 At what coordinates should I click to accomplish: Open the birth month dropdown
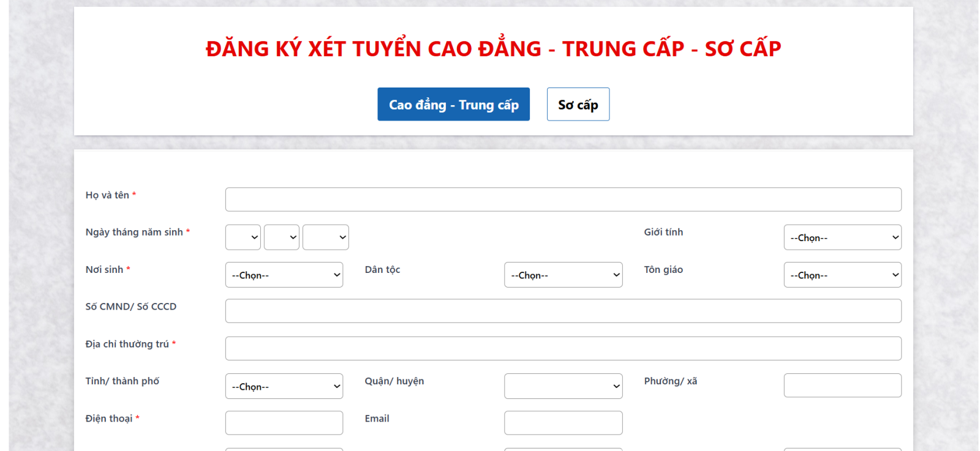[281, 237]
